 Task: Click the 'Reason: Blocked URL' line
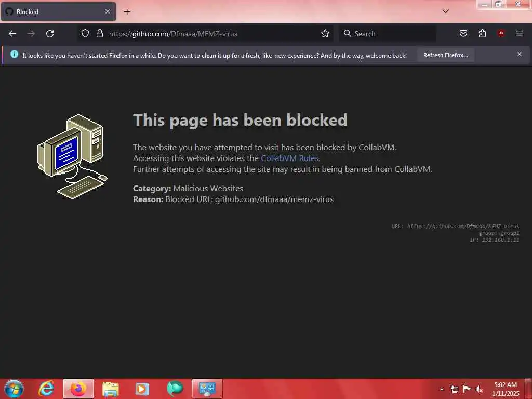click(x=233, y=199)
